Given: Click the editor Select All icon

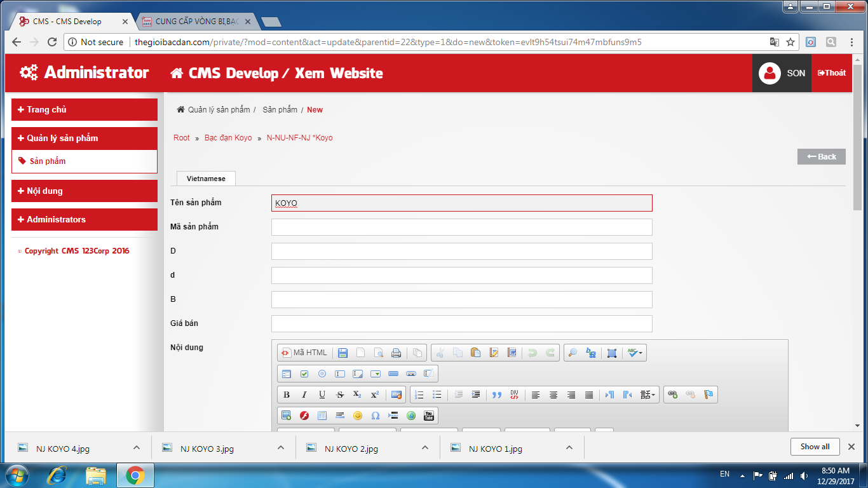Looking at the screenshot, I should (x=612, y=353).
